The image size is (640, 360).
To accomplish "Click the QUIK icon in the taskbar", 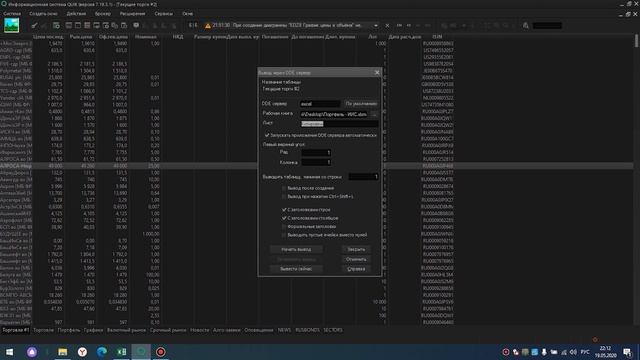I will point(141,352).
